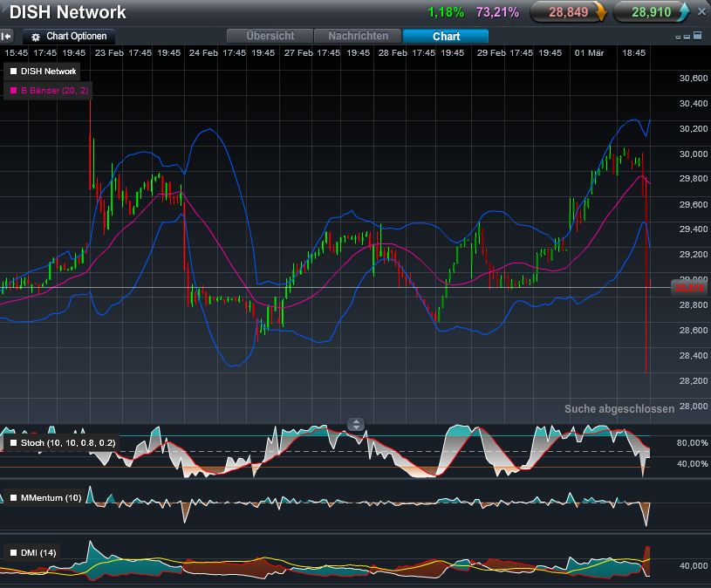Click the 30,600 price axis label
Screen dimensions: 711x588
(694, 78)
